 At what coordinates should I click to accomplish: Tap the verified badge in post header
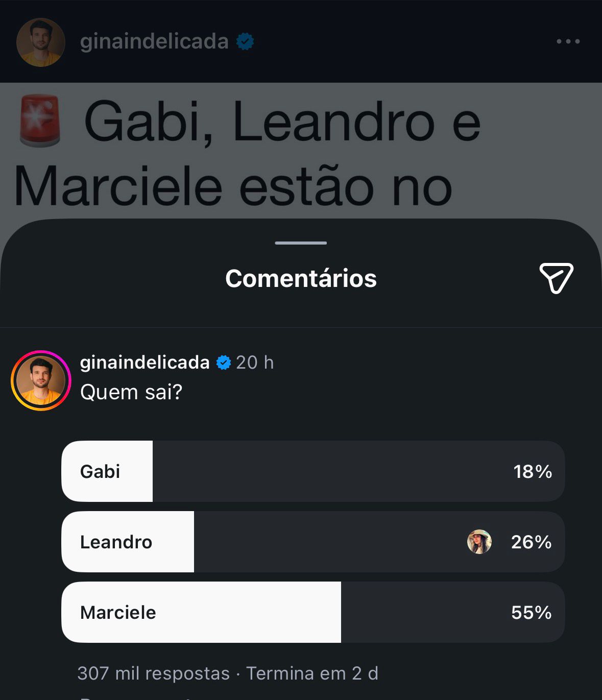click(x=245, y=41)
